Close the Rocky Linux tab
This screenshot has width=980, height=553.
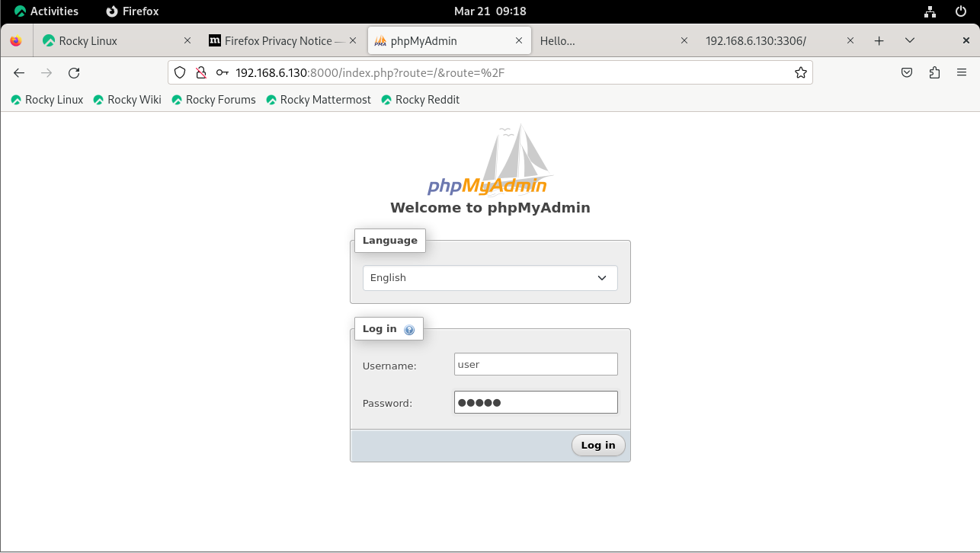[x=187, y=41]
